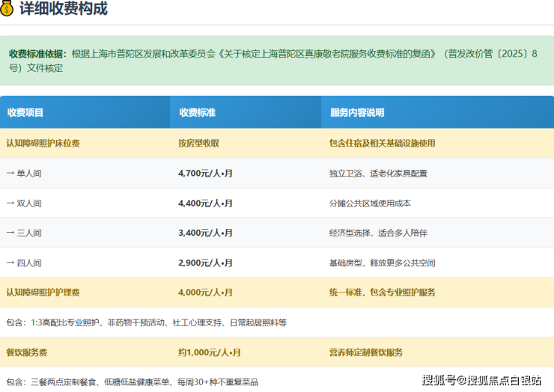Viewport: 554px width, 392px height.
Task: Click the 餐饮服务费 category row
Action: click(x=27, y=352)
